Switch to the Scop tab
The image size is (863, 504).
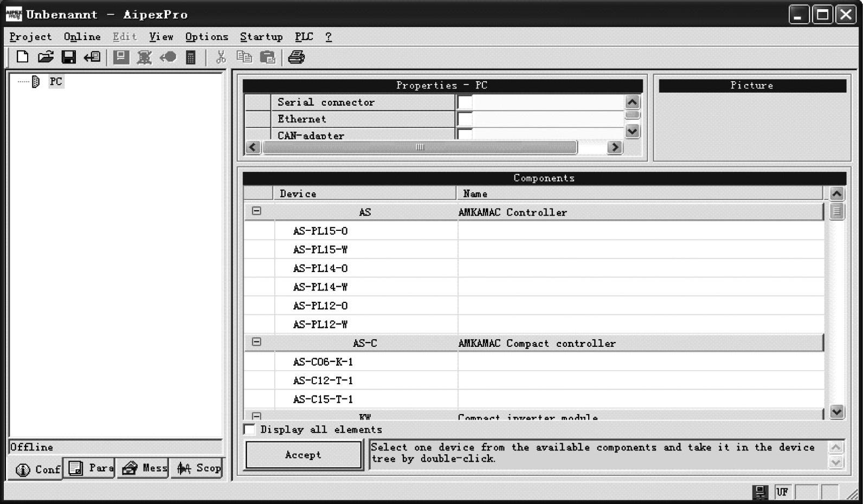click(197, 468)
